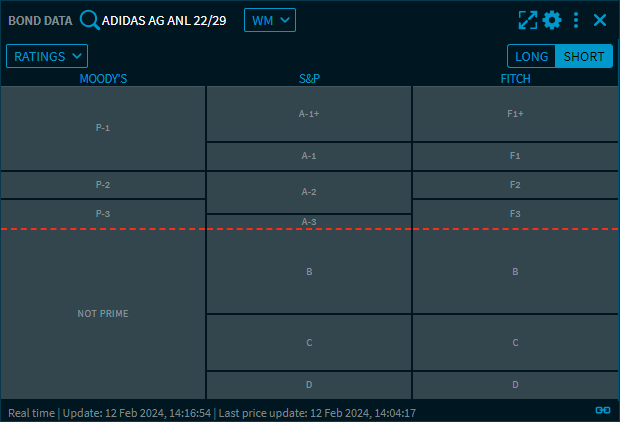This screenshot has height=422, width=620.
Task: Click the Fitch F1+ rating cell
Action: tap(515, 114)
